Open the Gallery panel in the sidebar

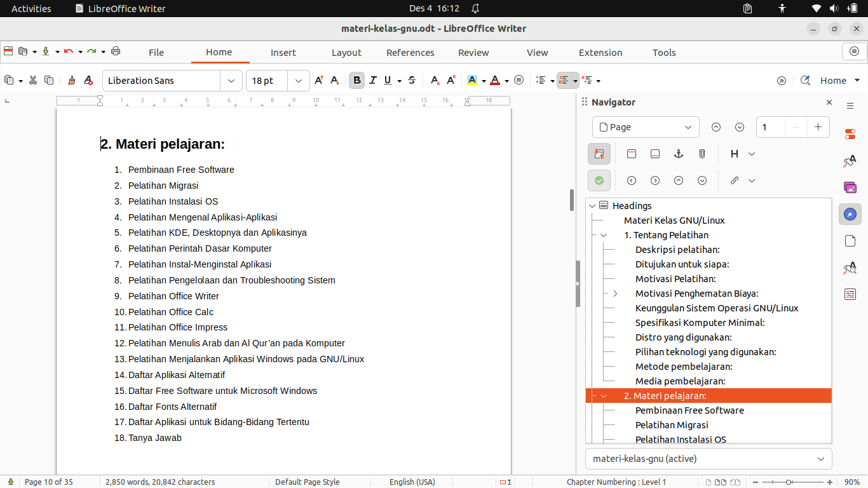click(x=850, y=187)
